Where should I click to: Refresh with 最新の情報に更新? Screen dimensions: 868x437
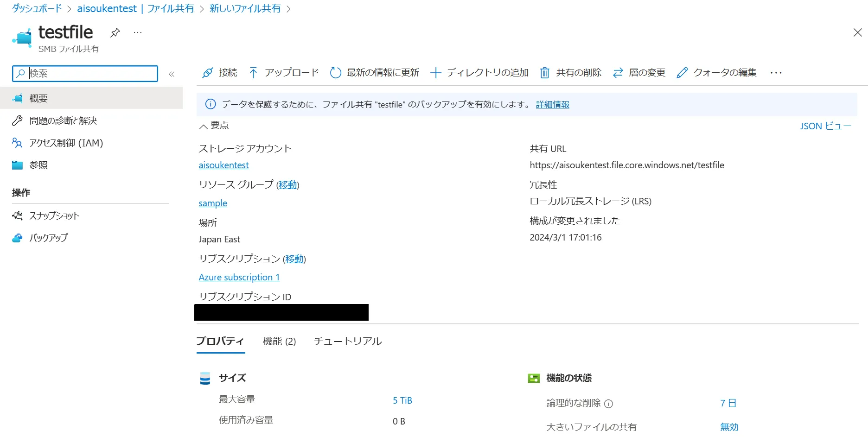coord(375,73)
